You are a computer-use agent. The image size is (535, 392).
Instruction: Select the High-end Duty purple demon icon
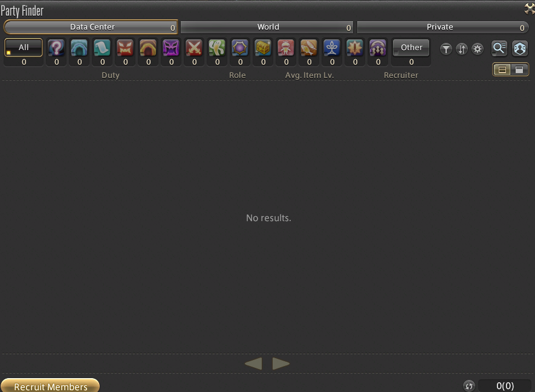(x=171, y=47)
